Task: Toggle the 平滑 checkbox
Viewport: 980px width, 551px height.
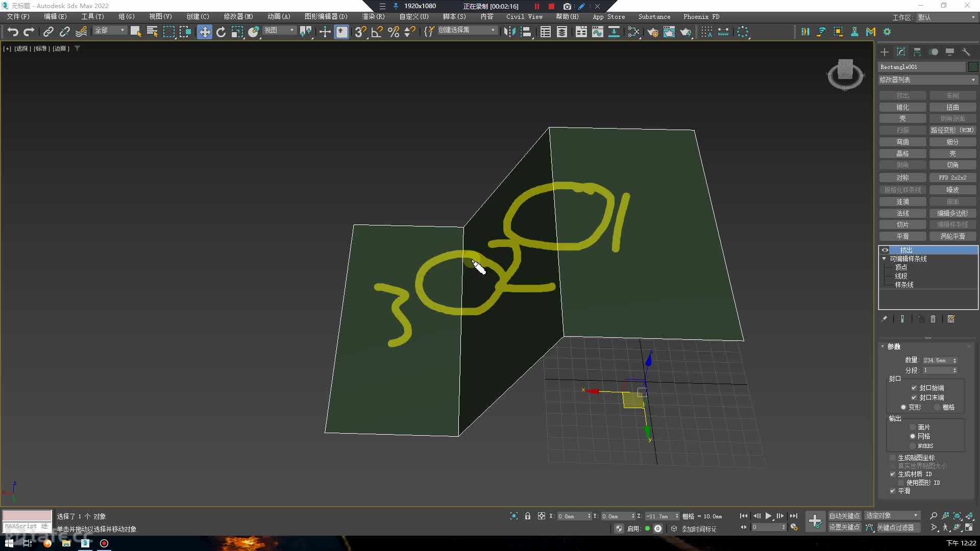Action: point(893,491)
